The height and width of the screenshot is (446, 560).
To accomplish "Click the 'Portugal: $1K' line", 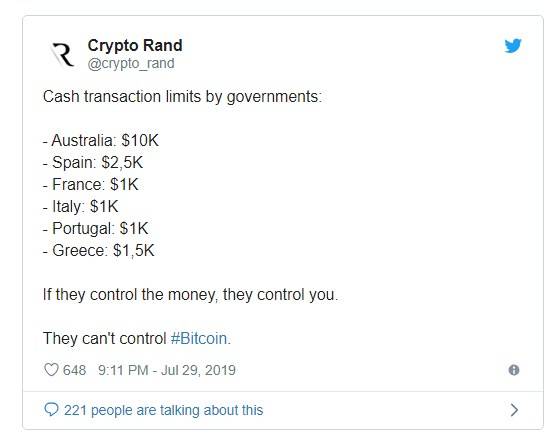I will 95,229.
